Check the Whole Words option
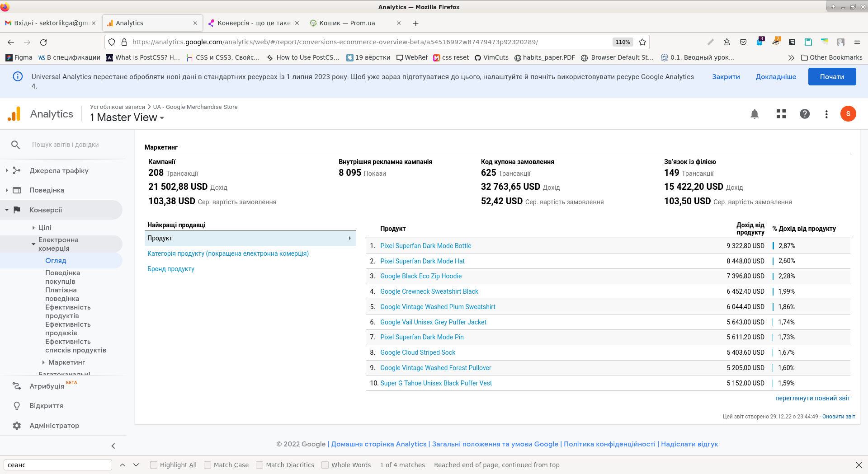Viewport: 868px width, 474px height. (325, 465)
